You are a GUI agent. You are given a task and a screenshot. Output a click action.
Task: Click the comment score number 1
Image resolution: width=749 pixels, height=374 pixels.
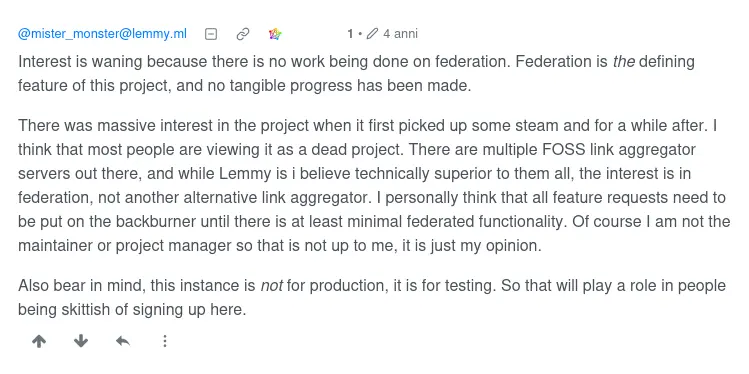(350, 34)
